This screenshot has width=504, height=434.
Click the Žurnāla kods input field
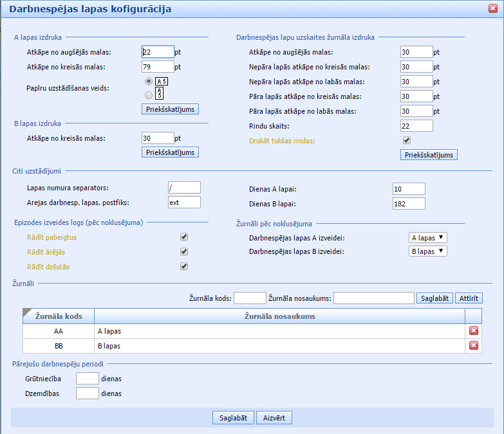[x=250, y=298]
